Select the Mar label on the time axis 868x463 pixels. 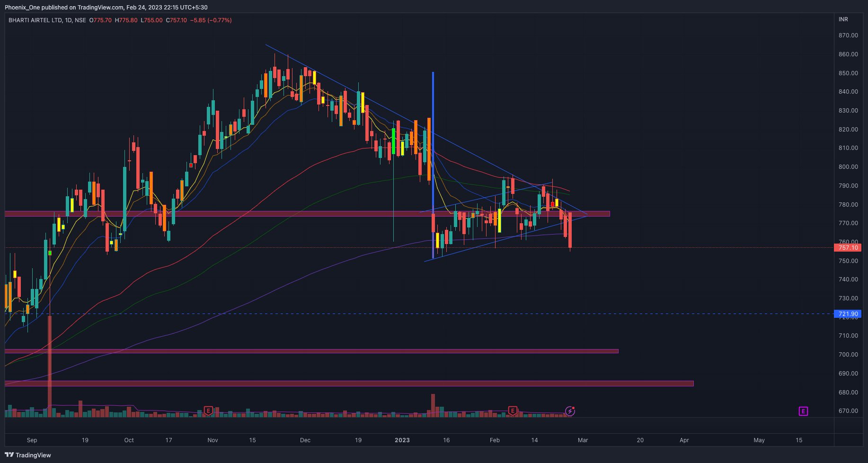584,440
